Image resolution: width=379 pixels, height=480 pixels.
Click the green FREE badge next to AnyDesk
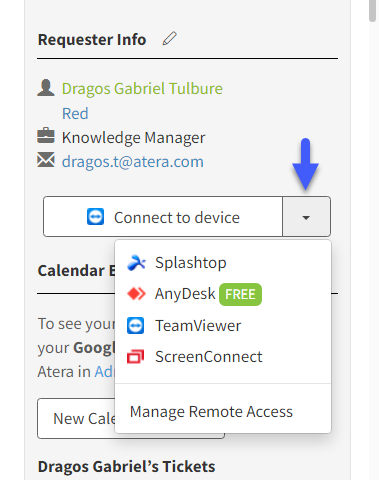[x=240, y=294]
